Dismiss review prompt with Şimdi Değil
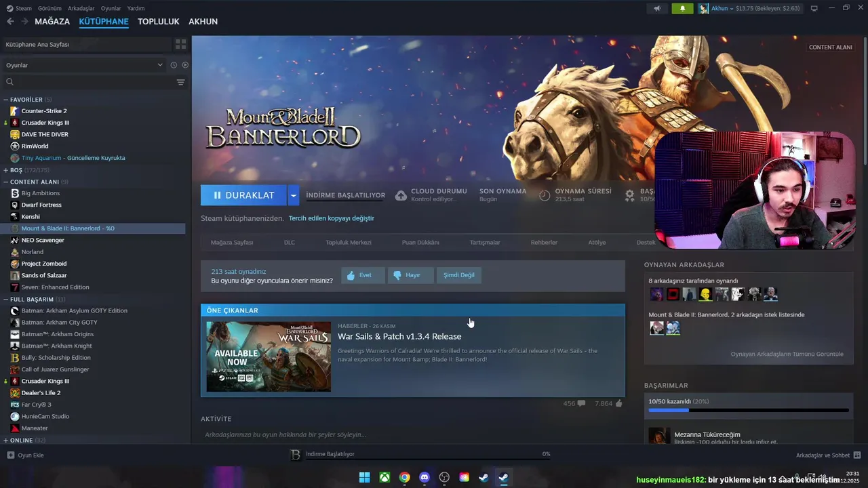Screen dimensions: 868x488 [459, 275]
